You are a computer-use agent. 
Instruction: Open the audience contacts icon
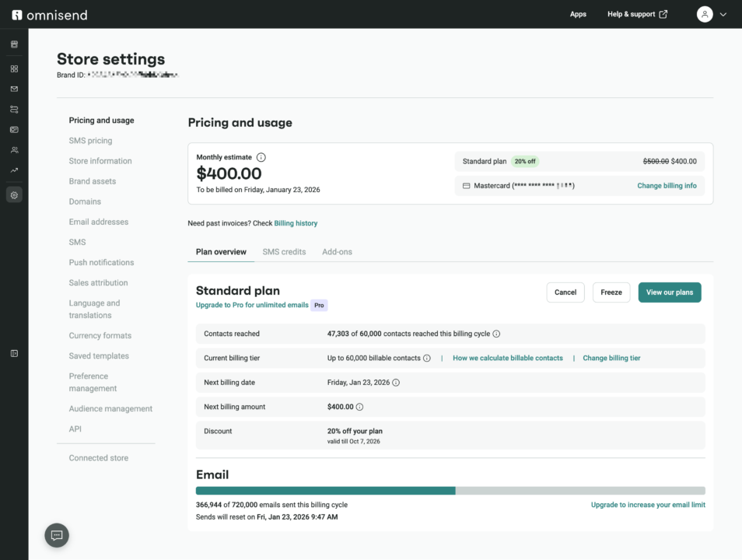[x=14, y=149]
